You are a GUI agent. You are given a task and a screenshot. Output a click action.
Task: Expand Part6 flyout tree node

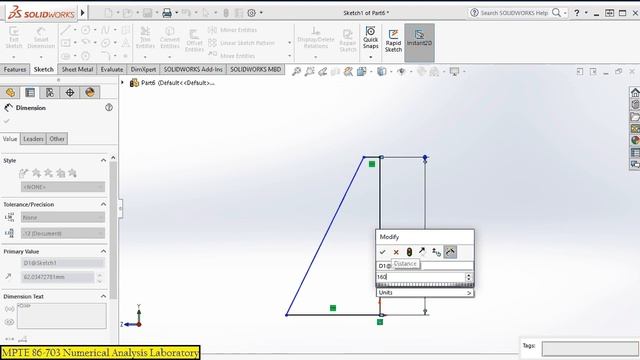(122, 83)
